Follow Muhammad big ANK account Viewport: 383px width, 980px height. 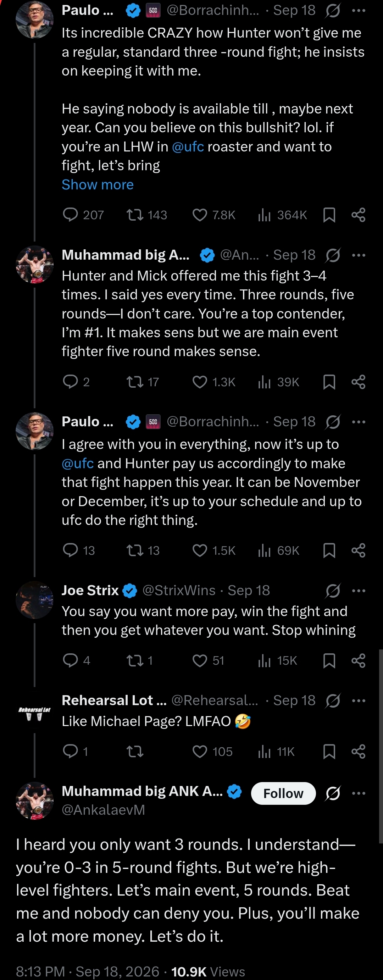[x=283, y=793]
